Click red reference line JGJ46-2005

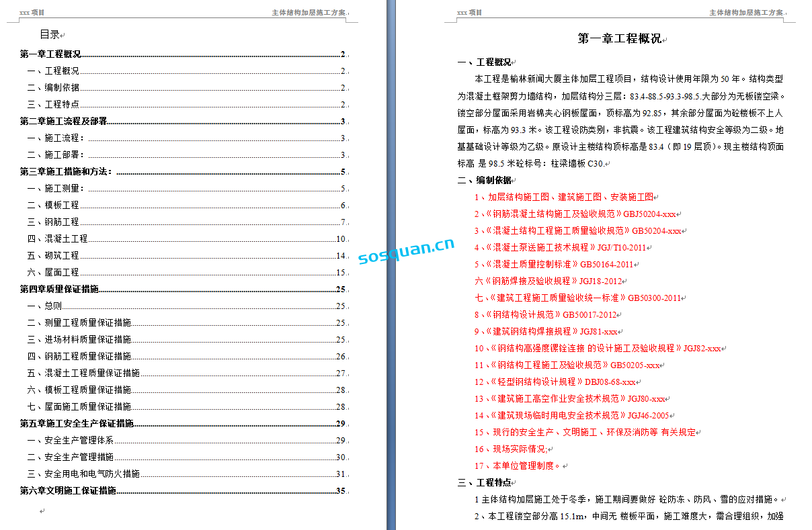click(571, 416)
